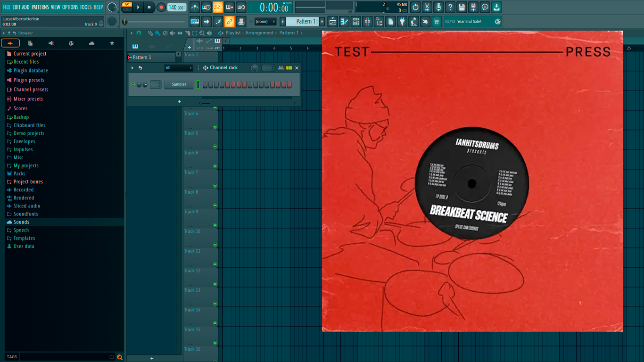The height and width of the screenshot is (362, 644).
Task: Open the pattern selector arrow left of Pattern 1
Action: pos(283,21)
